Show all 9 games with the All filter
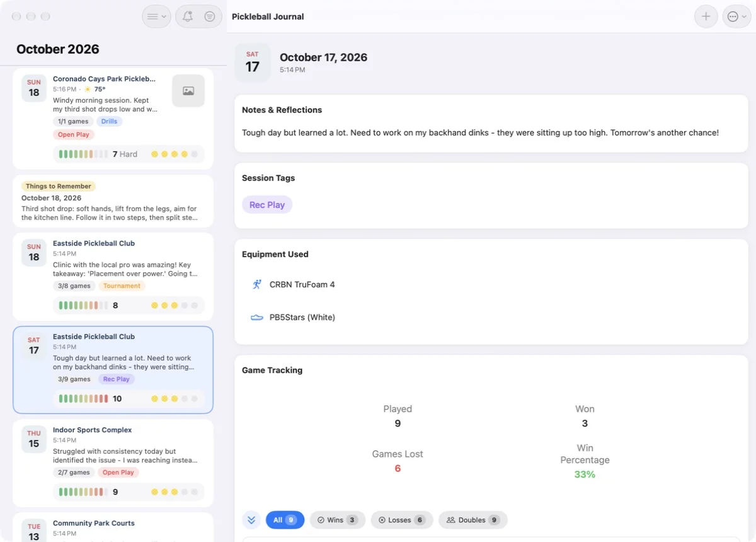This screenshot has height=542, width=756. click(x=285, y=520)
